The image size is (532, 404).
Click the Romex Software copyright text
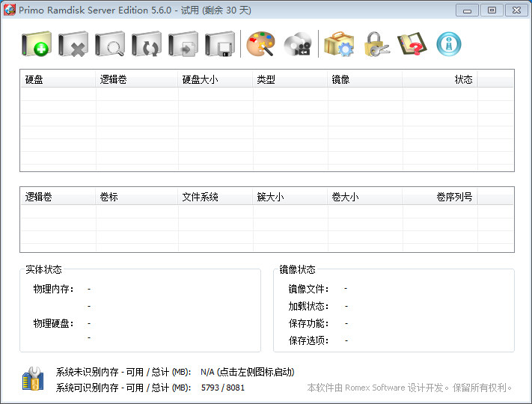409,388
